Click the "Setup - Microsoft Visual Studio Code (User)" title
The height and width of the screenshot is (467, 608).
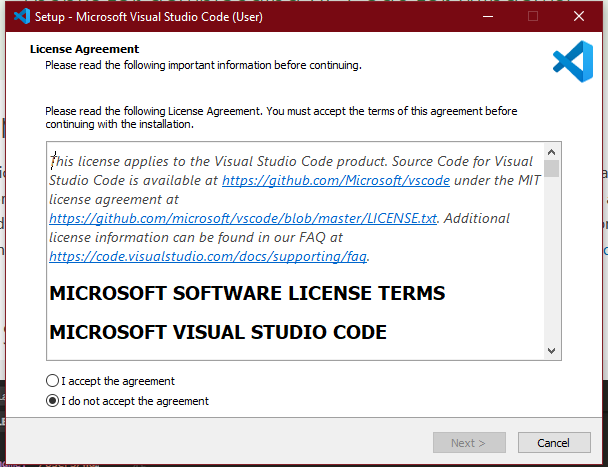pyautogui.click(x=149, y=17)
